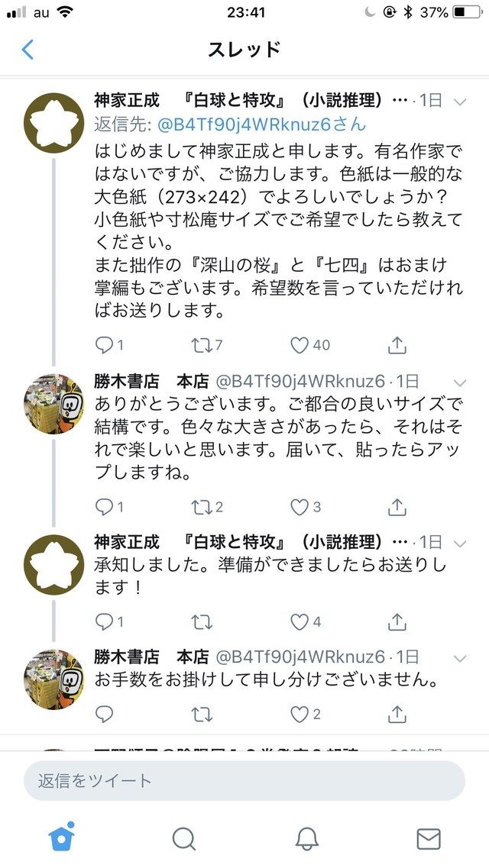The height and width of the screenshot is (868, 489).
Task: Go back using the top-left arrow
Action: 28,50
